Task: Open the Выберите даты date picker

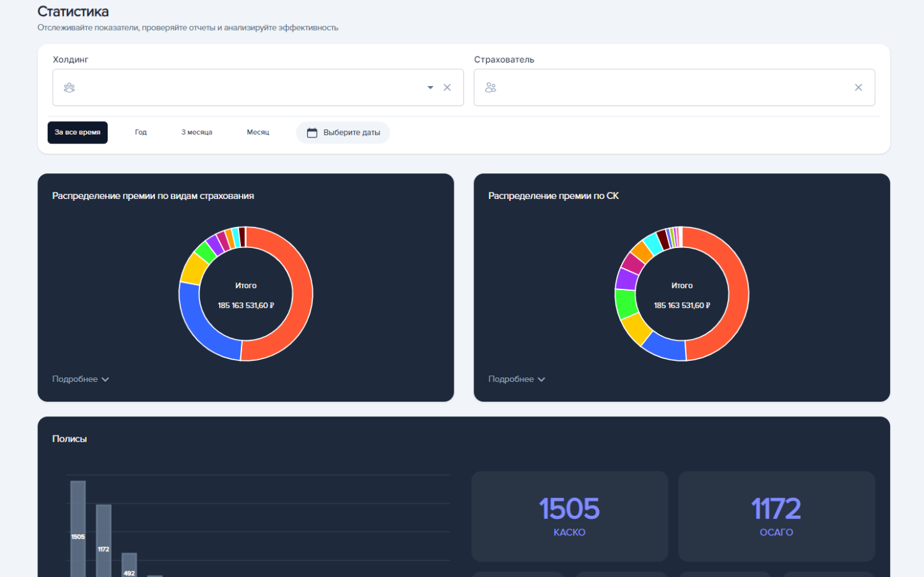Action: [x=351, y=133]
